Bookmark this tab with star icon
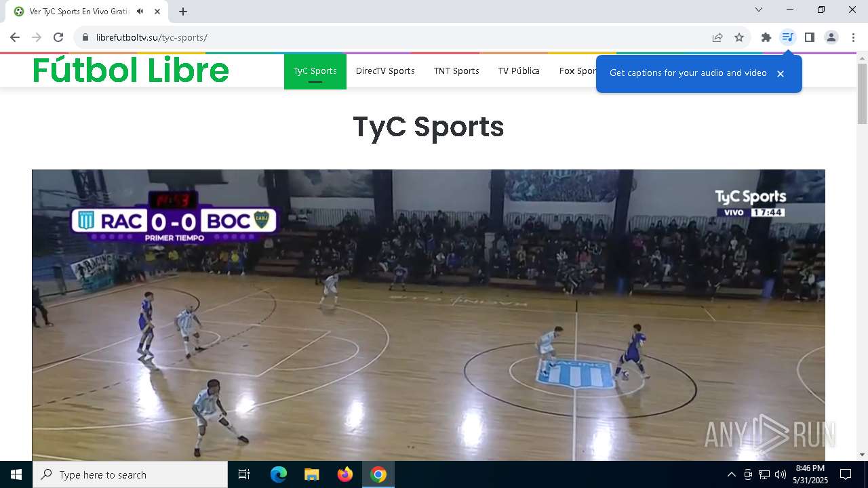The image size is (868, 488). click(x=739, y=37)
